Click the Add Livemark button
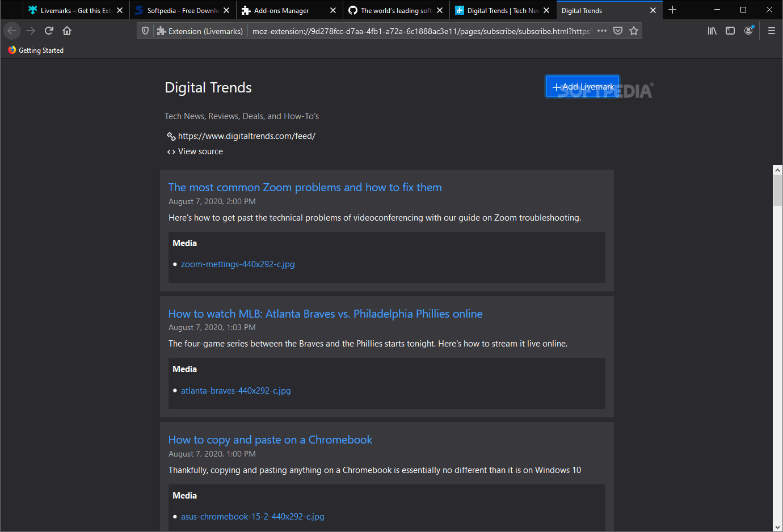This screenshot has width=783, height=532. [x=583, y=87]
